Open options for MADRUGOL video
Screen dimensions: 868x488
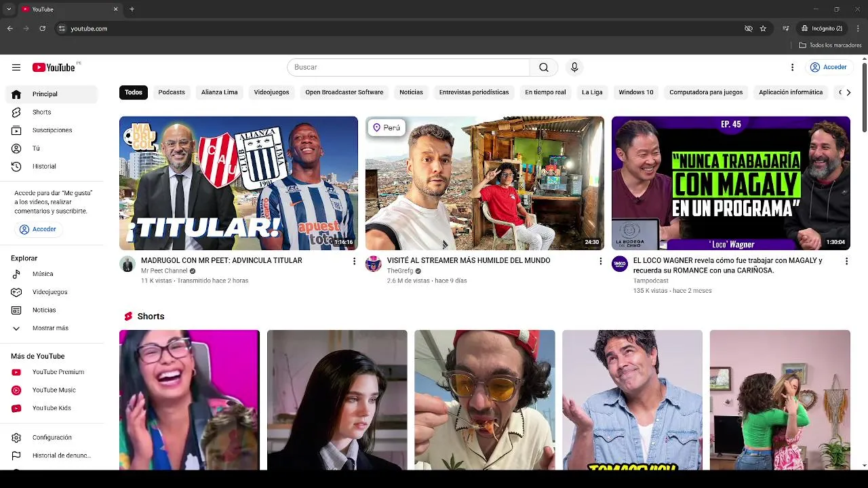click(x=354, y=261)
